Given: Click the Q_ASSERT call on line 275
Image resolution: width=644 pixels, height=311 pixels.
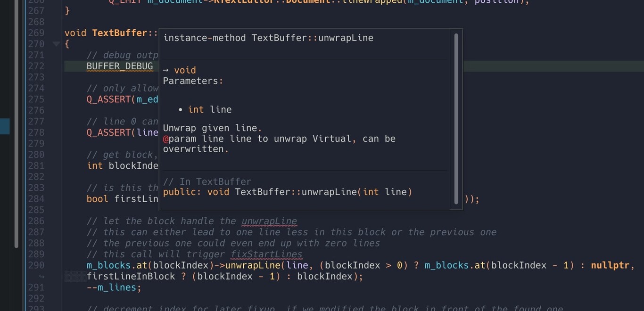Looking at the screenshot, I should tap(109, 99).
